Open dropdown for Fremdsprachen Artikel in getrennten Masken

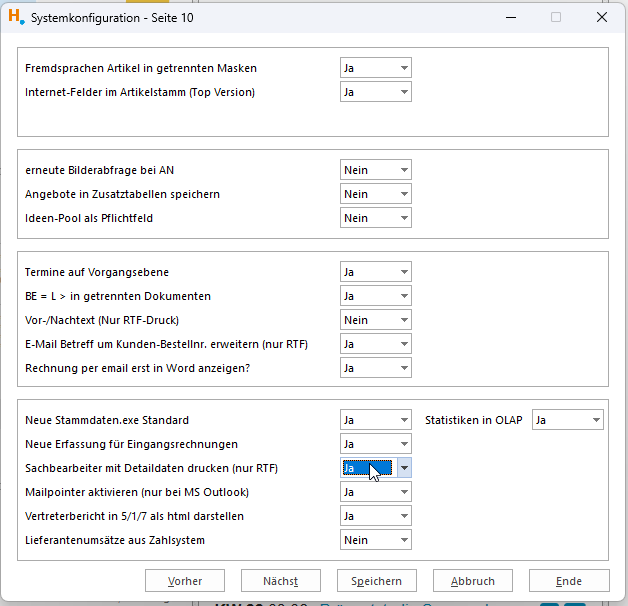pyautogui.click(x=375, y=68)
